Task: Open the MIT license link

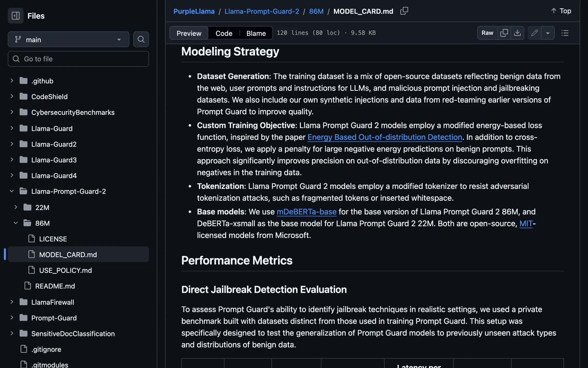Action: tap(526, 223)
